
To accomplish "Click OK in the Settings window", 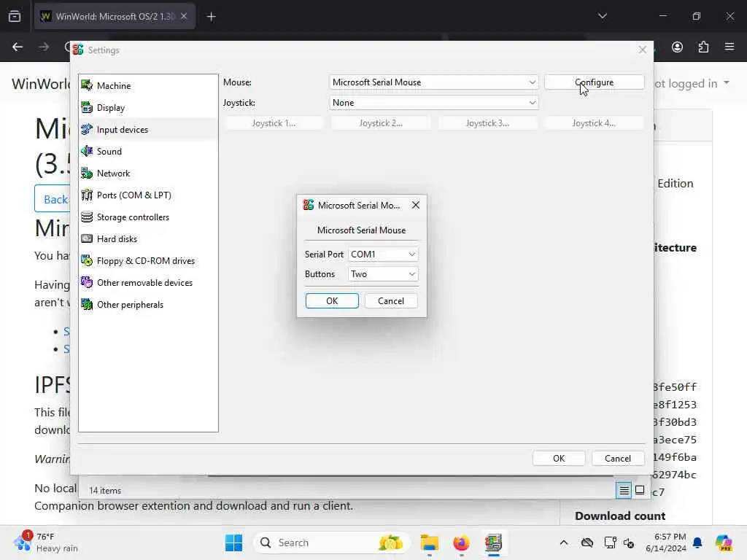I will pyautogui.click(x=559, y=458).
